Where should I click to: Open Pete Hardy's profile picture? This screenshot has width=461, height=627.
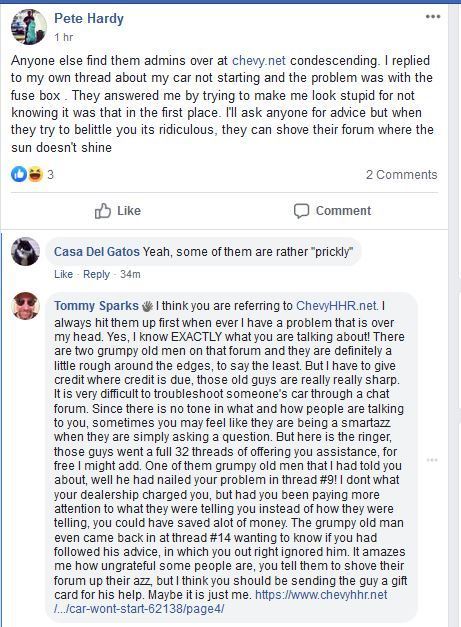pyautogui.click(x=29, y=27)
